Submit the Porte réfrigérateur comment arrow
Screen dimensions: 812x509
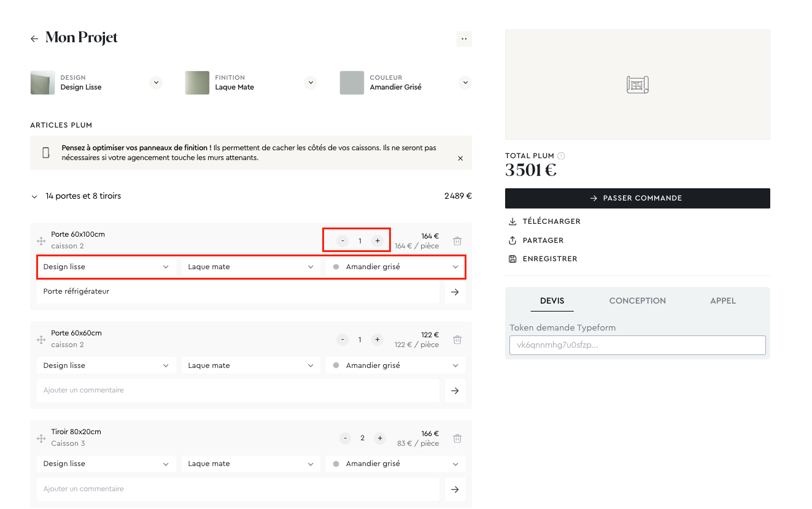[x=455, y=292]
